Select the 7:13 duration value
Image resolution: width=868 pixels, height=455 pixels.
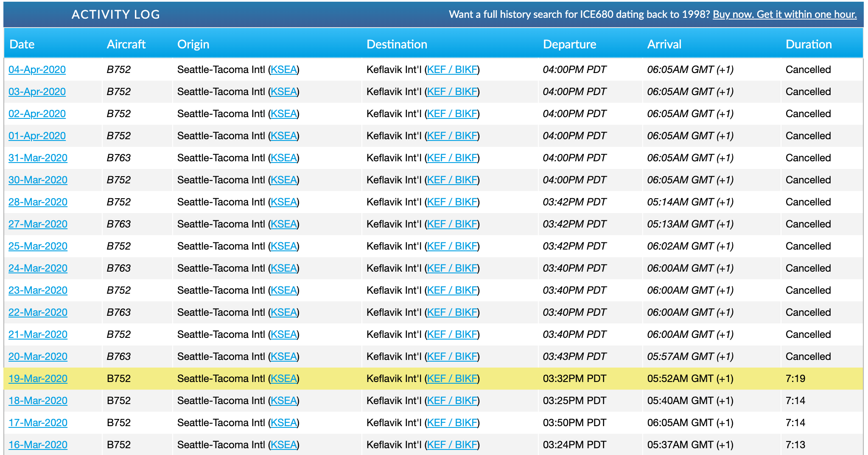(795, 445)
